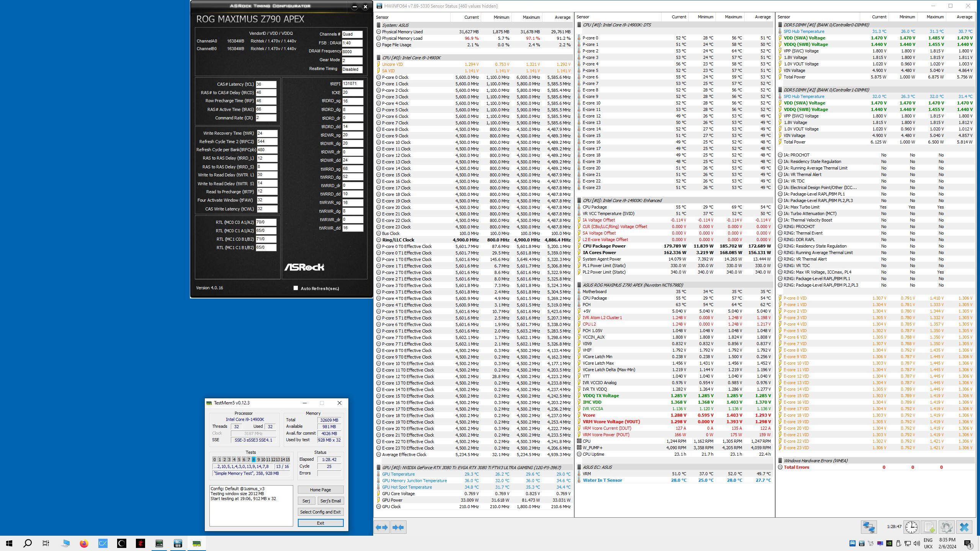Click the expand columns double-arrow icon
The width and height of the screenshot is (980, 551).
[382, 527]
